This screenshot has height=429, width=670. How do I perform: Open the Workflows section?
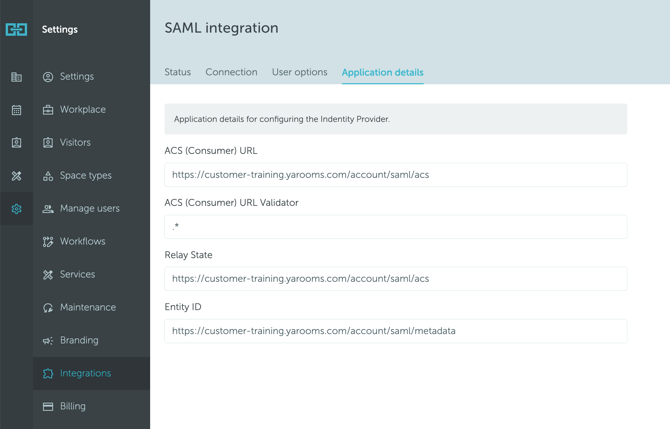coord(82,242)
